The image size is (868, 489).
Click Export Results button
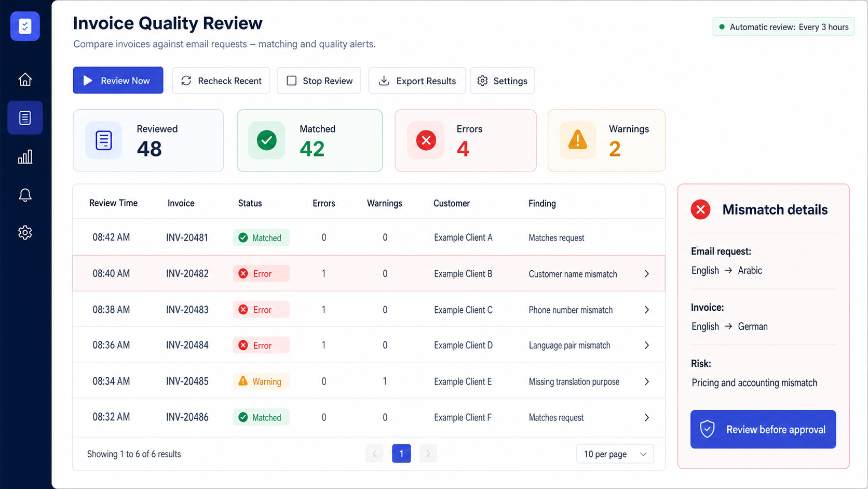[x=417, y=81]
